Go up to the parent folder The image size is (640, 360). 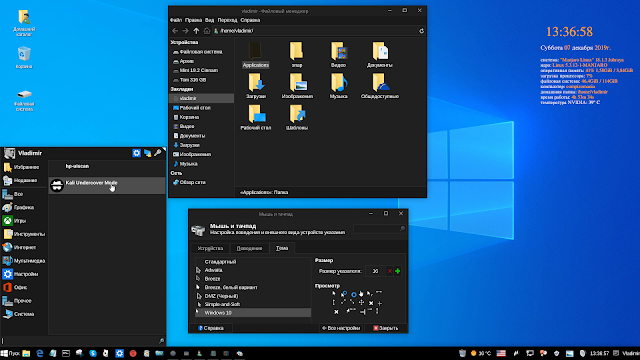pyautogui.click(x=196, y=31)
